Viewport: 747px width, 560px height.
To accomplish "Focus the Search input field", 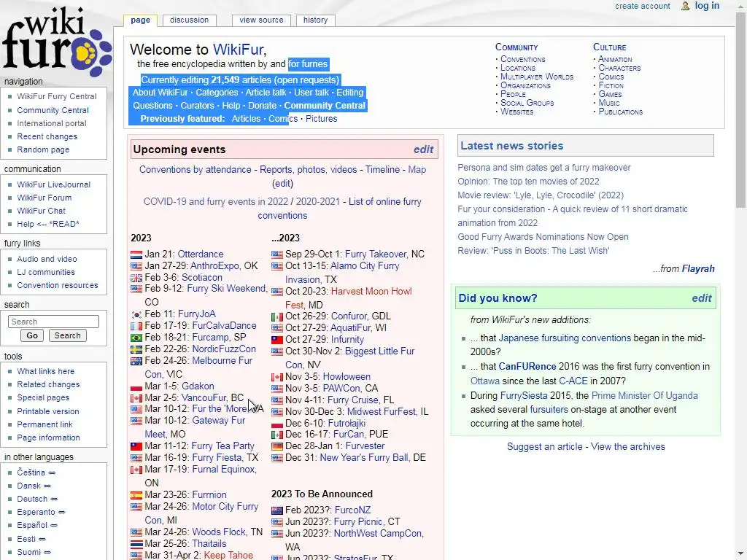I will click(x=53, y=322).
